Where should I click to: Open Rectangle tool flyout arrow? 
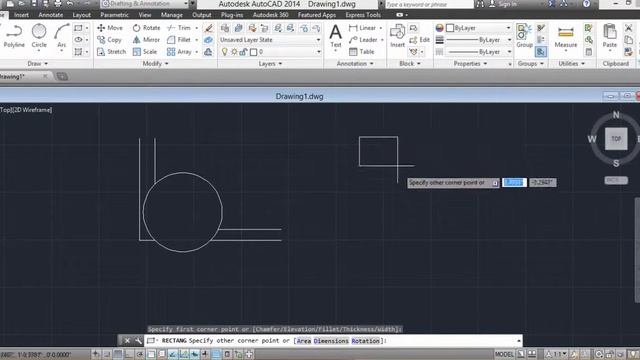click(x=87, y=28)
